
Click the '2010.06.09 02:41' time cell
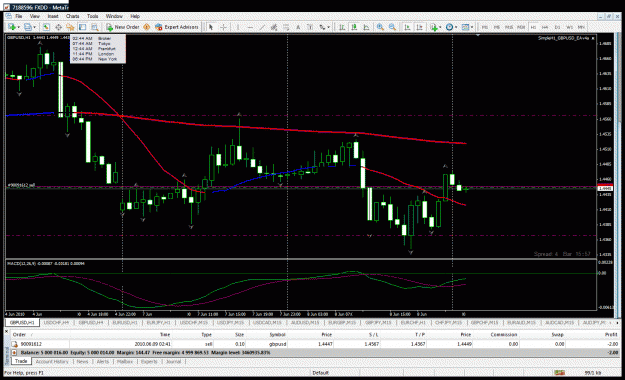pos(153,344)
